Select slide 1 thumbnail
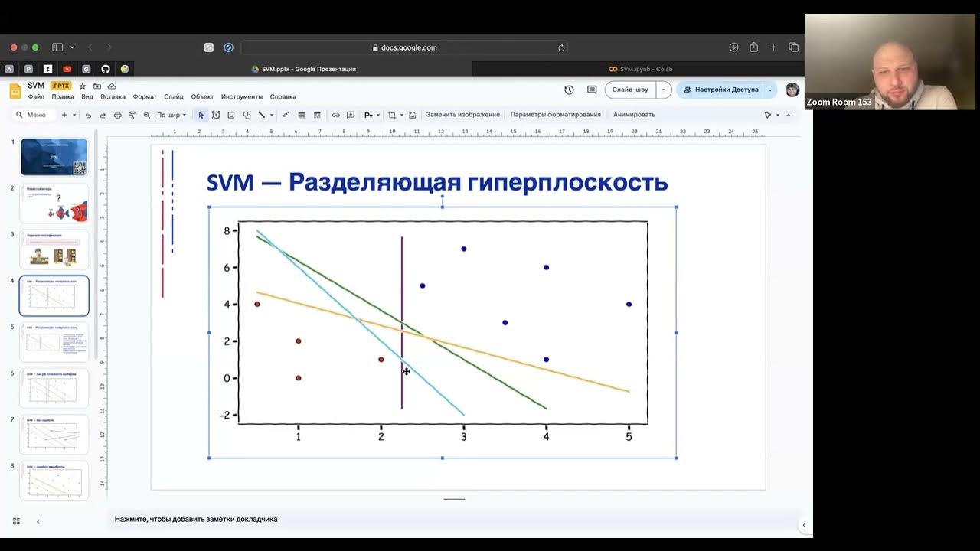980x551 pixels. tap(54, 157)
